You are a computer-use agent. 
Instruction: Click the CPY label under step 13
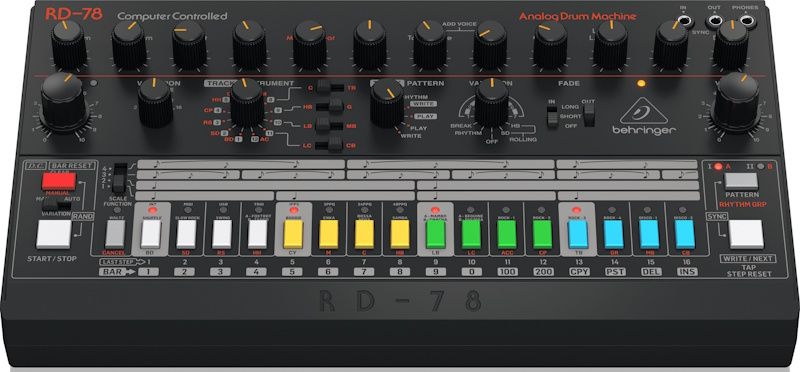pyautogui.click(x=579, y=272)
